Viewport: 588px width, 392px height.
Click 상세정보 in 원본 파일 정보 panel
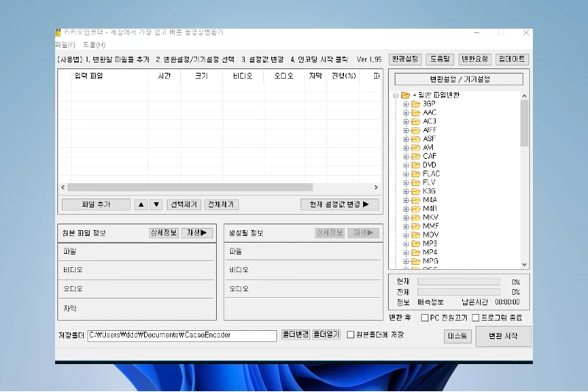(163, 232)
